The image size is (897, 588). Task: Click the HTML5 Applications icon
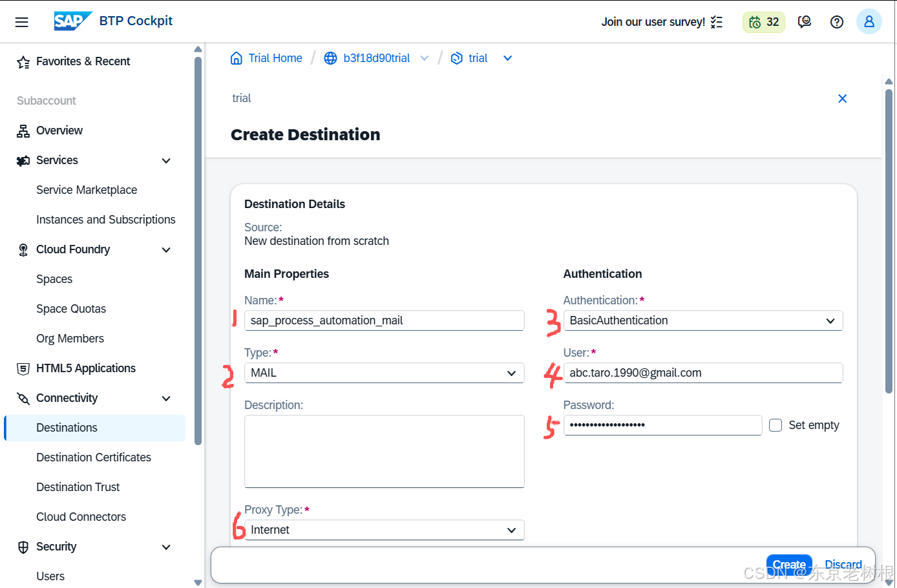click(x=23, y=369)
